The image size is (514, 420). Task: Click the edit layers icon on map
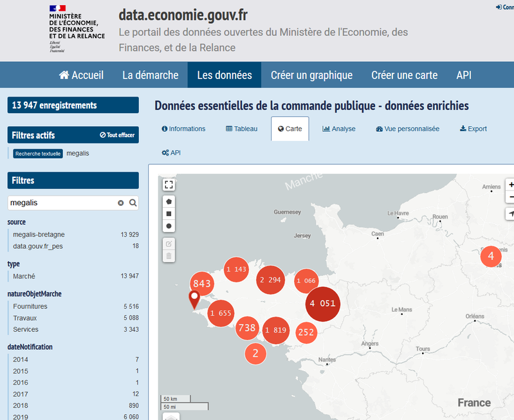coord(169,244)
